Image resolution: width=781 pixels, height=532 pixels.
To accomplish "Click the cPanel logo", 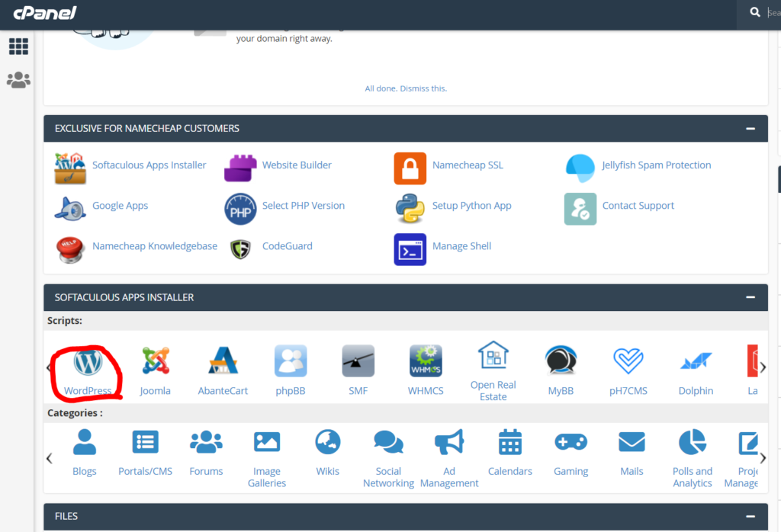I will pyautogui.click(x=45, y=13).
